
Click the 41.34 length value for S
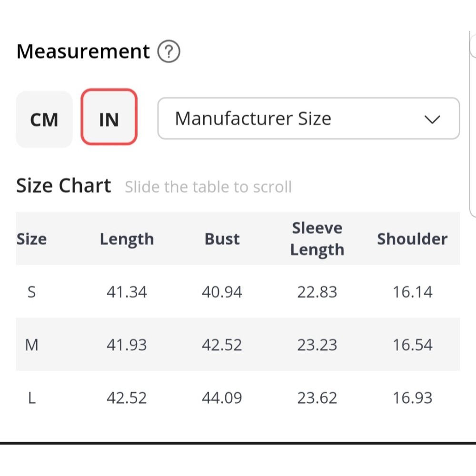[127, 292]
